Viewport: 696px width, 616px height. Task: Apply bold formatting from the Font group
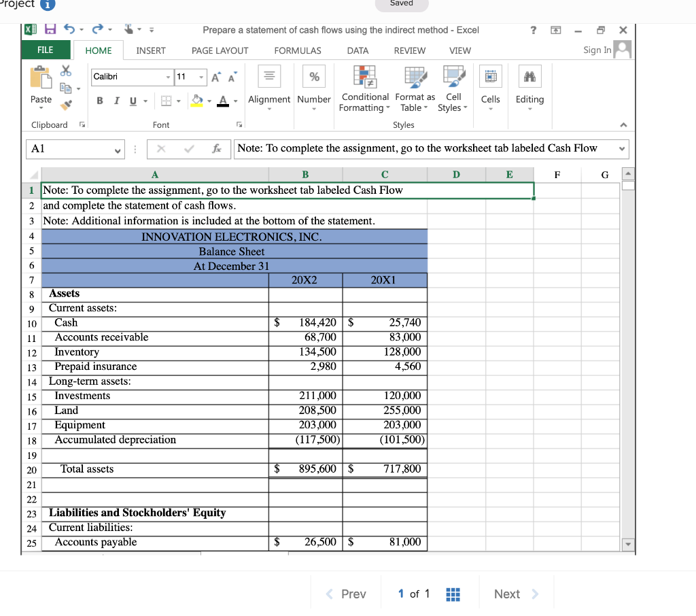coord(100,101)
